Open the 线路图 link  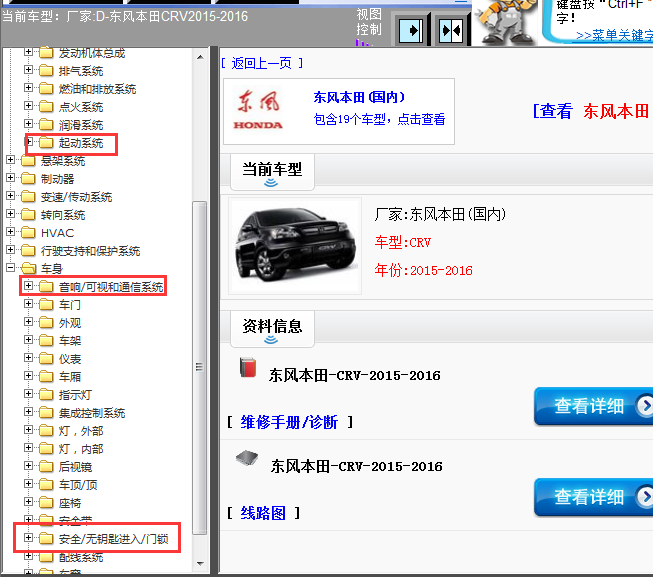pyautogui.click(x=263, y=513)
